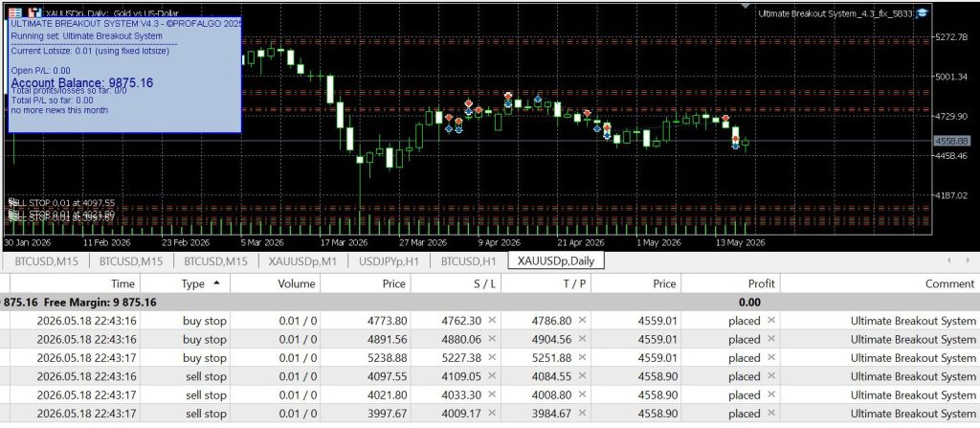Sort orders by the Type column header
This screenshot has height=428, width=980.
pyautogui.click(x=186, y=283)
